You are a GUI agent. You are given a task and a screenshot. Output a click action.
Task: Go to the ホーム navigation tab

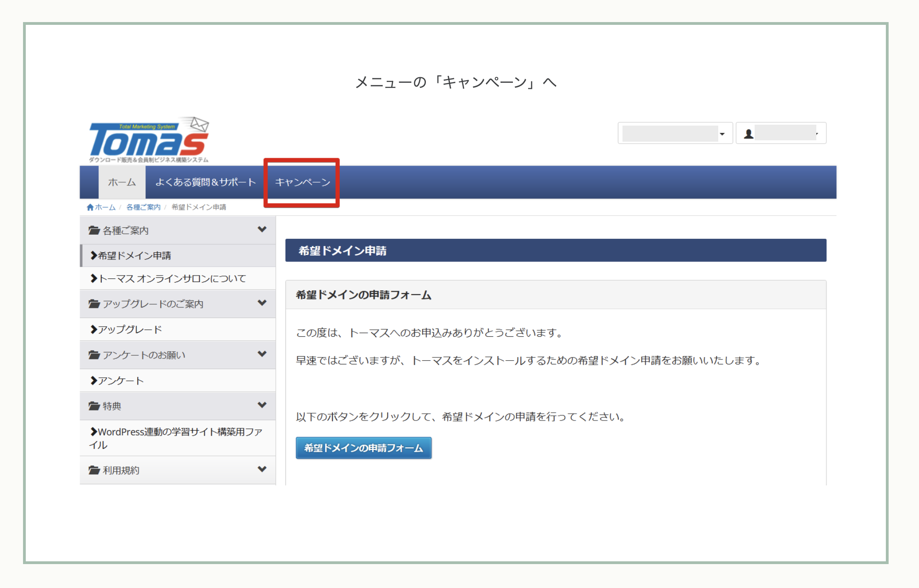(x=122, y=183)
